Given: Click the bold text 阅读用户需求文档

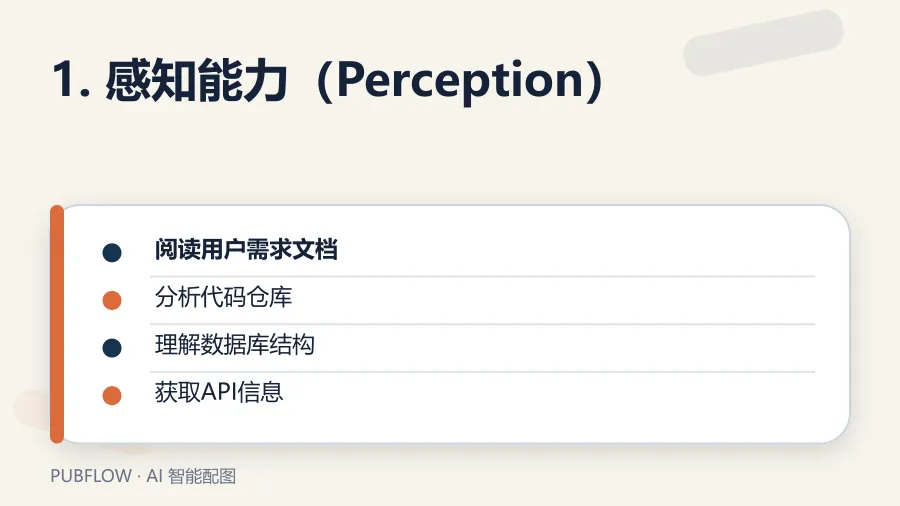Looking at the screenshot, I should click(x=246, y=250).
